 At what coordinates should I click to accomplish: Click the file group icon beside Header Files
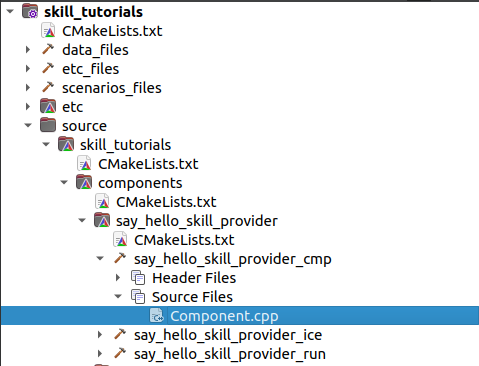[138, 278]
